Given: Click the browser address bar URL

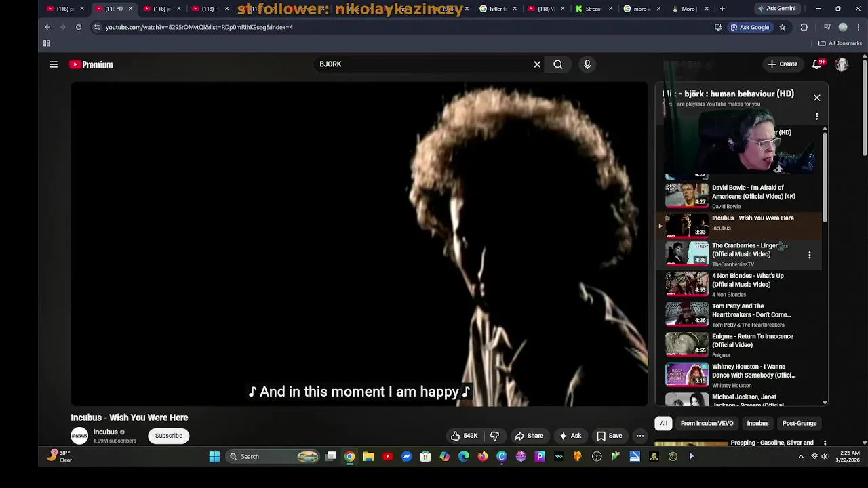Looking at the screenshot, I should (199, 27).
